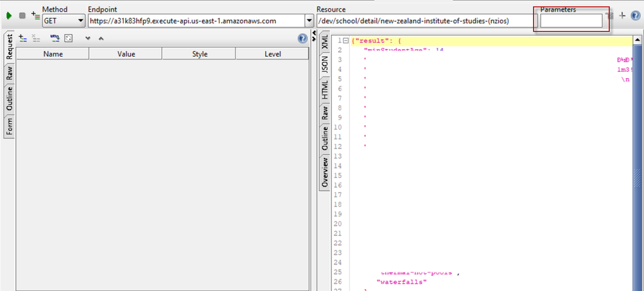This screenshot has width=644, height=291.
Task: Open the Overview response tab
Action: coord(325,171)
